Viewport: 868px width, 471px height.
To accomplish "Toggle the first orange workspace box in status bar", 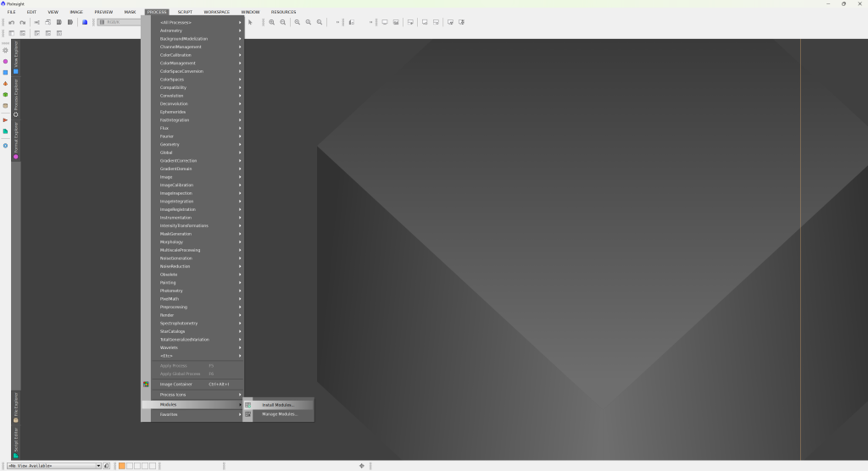I will 122,466.
